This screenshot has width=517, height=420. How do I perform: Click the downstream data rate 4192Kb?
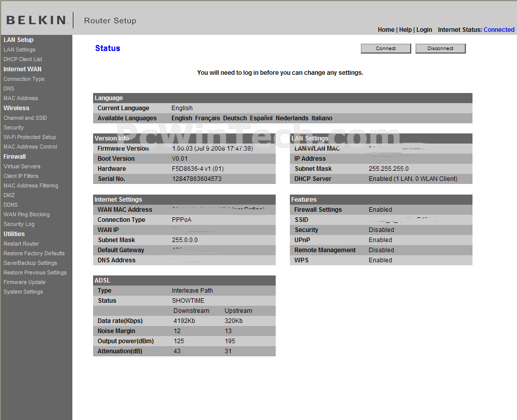click(x=184, y=321)
